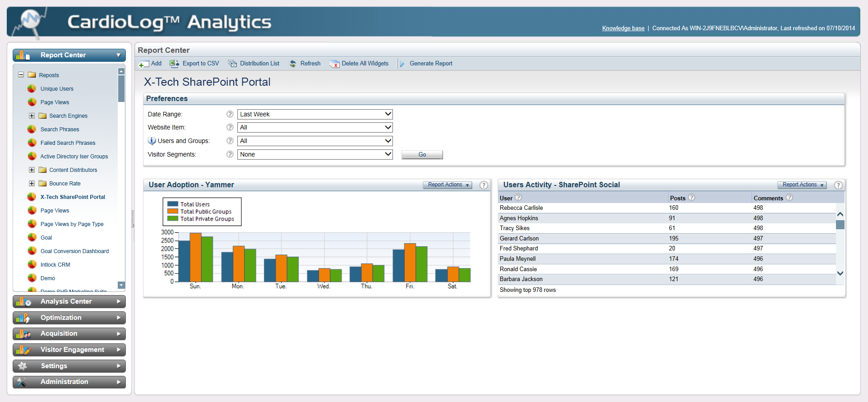This screenshot has width=868, height=402.
Task: Open help for User Adoption - Yammer widget
Action: coord(484,185)
